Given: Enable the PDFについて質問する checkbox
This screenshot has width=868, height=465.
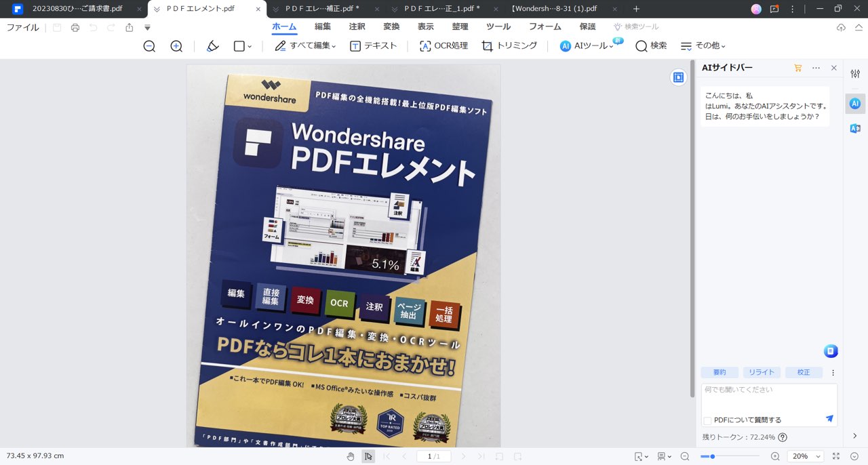Looking at the screenshot, I should click(x=707, y=420).
